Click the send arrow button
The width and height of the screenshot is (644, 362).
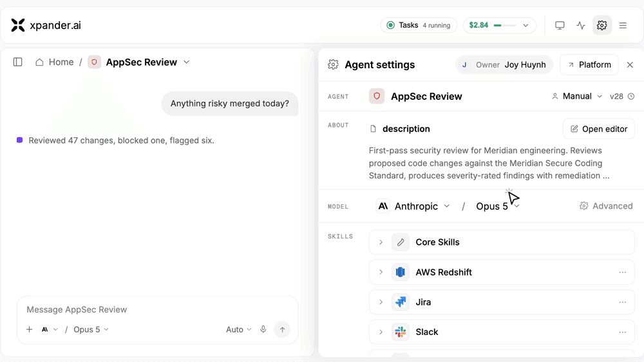282,330
